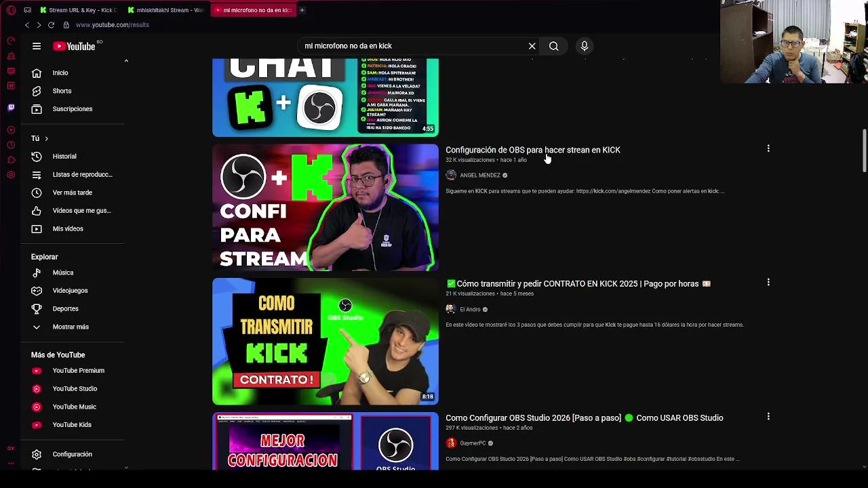The image size is (868, 488).
Task: Open the Opera GX main menu logo
Action: (x=11, y=10)
